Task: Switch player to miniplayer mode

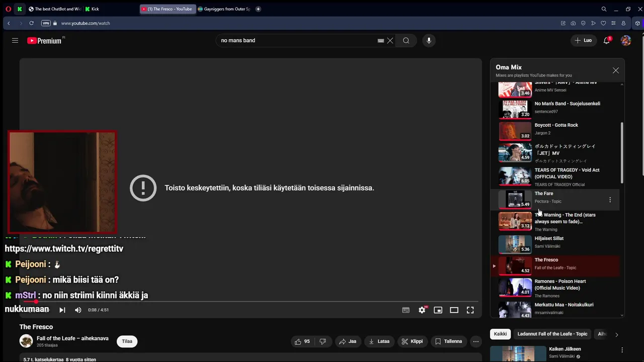Action: [x=438, y=310]
